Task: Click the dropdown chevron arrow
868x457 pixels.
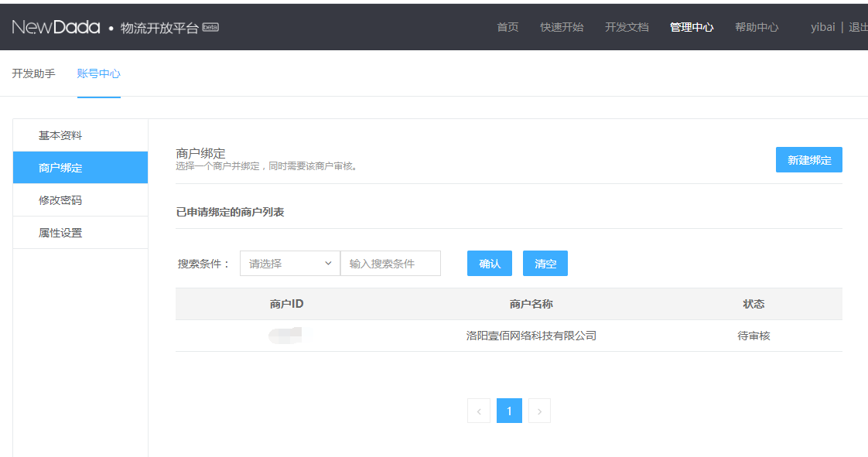Action: (x=328, y=264)
